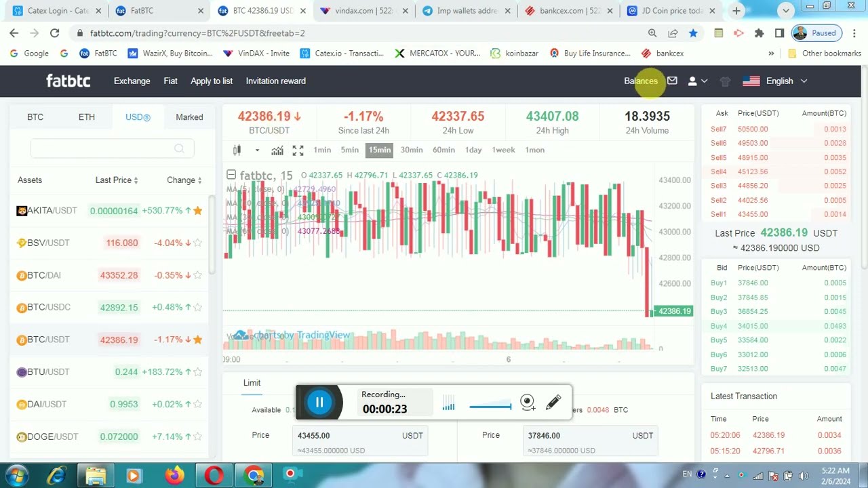Open Internet Explorer from the taskbar

(x=56, y=476)
